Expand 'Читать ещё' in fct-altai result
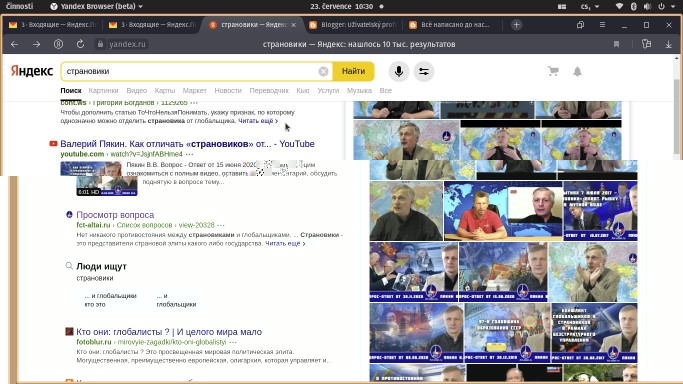The height and width of the screenshot is (384, 683). pyautogui.click(x=285, y=243)
